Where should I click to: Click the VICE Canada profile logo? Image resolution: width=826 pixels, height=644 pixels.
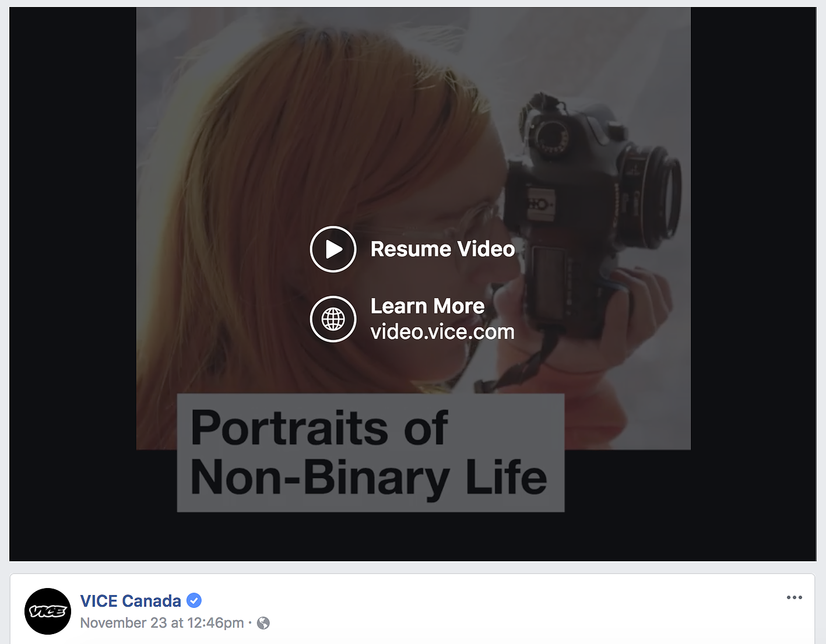click(48, 611)
